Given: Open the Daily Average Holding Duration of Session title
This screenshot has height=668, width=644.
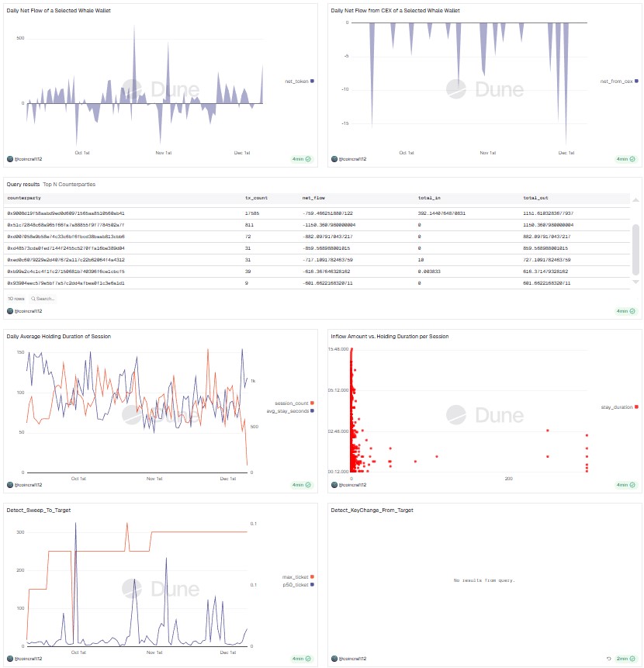Looking at the screenshot, I should (x=59, y=337).
